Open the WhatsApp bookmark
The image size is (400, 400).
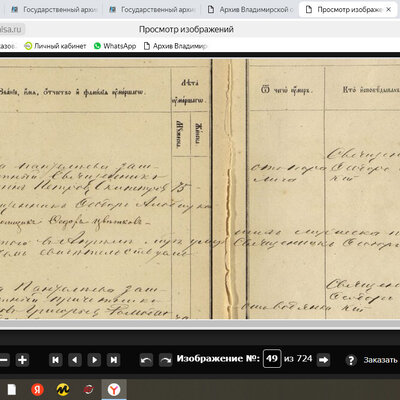click(x=115, y=46)
